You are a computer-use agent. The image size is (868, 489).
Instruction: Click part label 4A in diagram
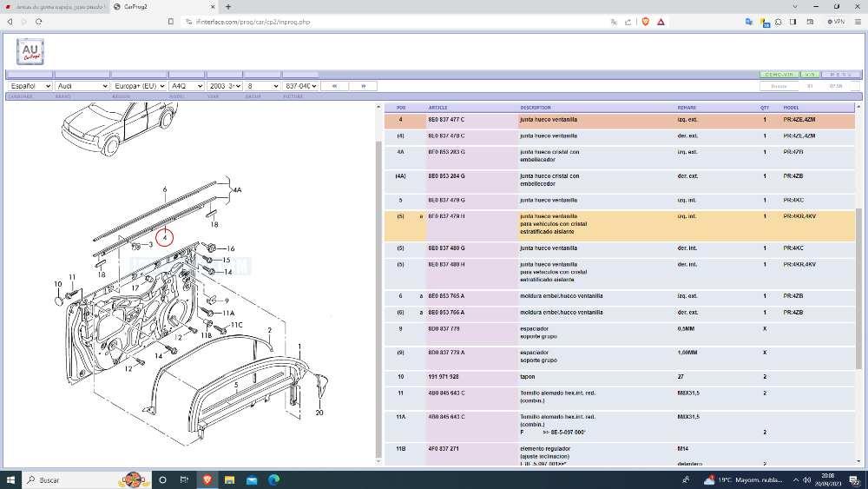click(x=238, y=190)
